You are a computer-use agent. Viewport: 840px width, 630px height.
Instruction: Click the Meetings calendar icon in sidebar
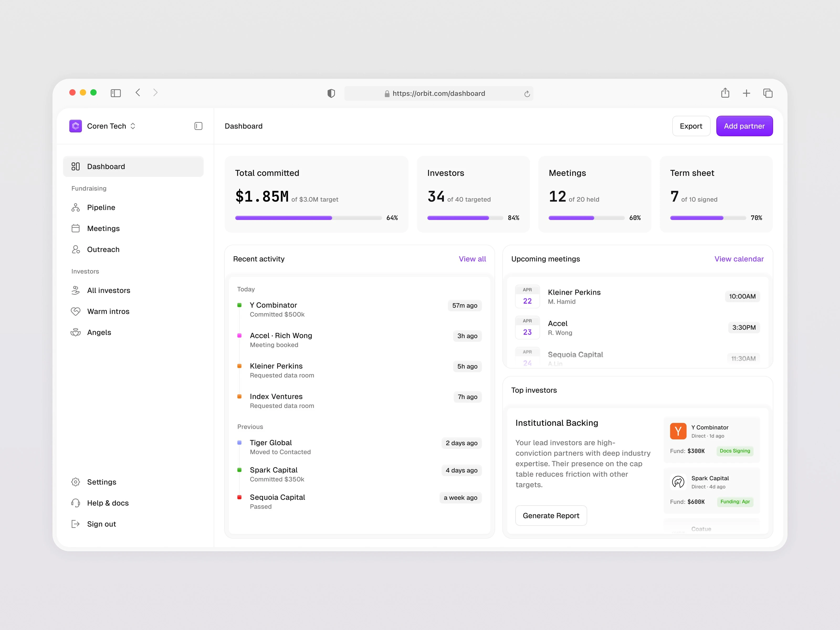click(76, 228)
